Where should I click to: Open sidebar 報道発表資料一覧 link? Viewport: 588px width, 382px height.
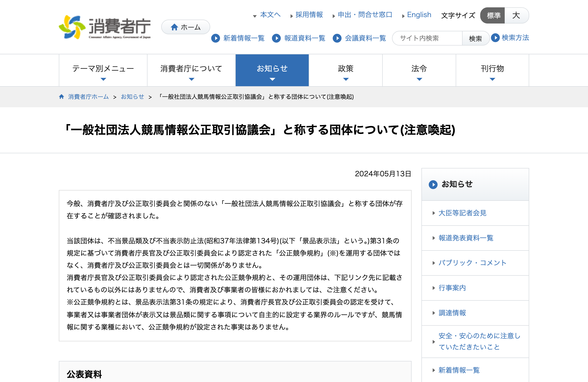(x=466, y=238)
